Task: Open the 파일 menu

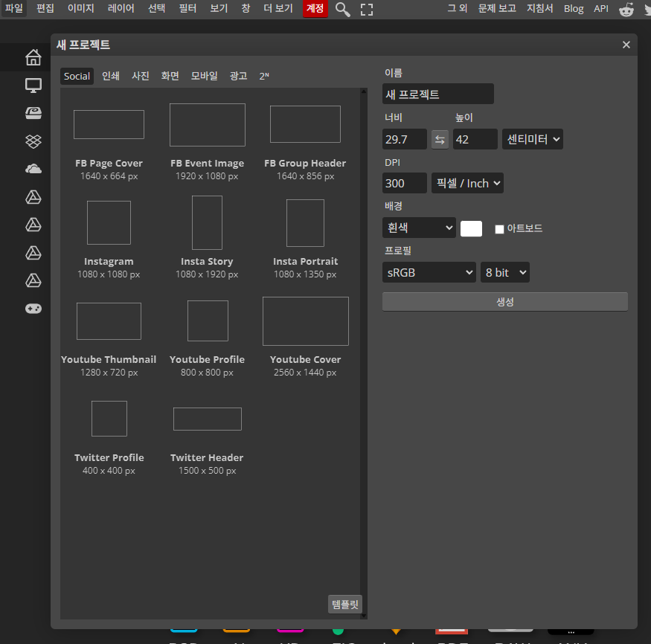Action: click(x=13, y=8)
